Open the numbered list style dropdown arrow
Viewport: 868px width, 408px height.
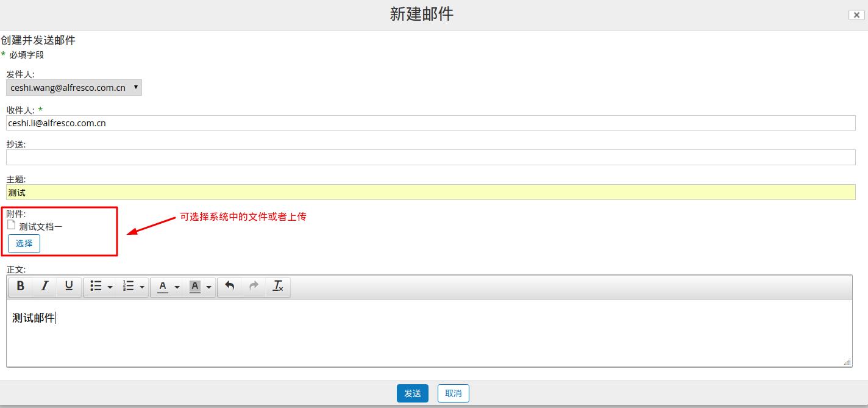[x=143, y=287]
